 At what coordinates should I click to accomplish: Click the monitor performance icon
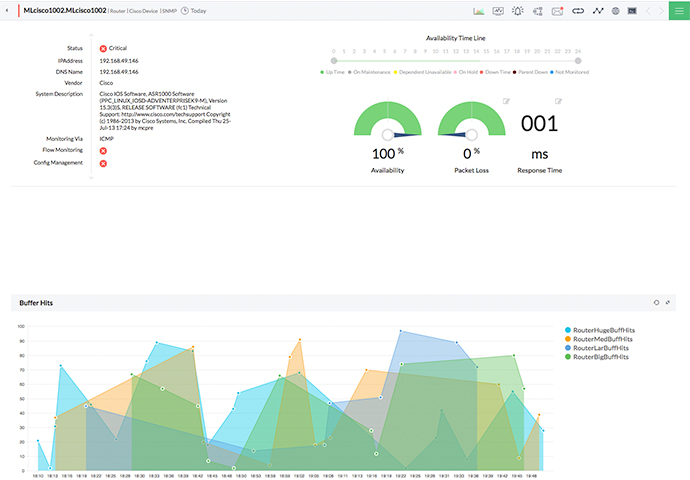(x=498, y=11)
